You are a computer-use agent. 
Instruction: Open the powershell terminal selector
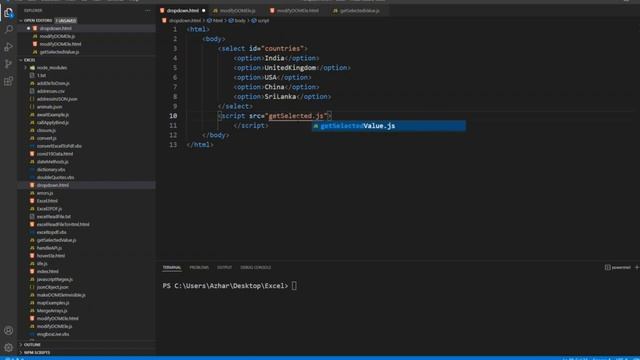tap(617, 267)
